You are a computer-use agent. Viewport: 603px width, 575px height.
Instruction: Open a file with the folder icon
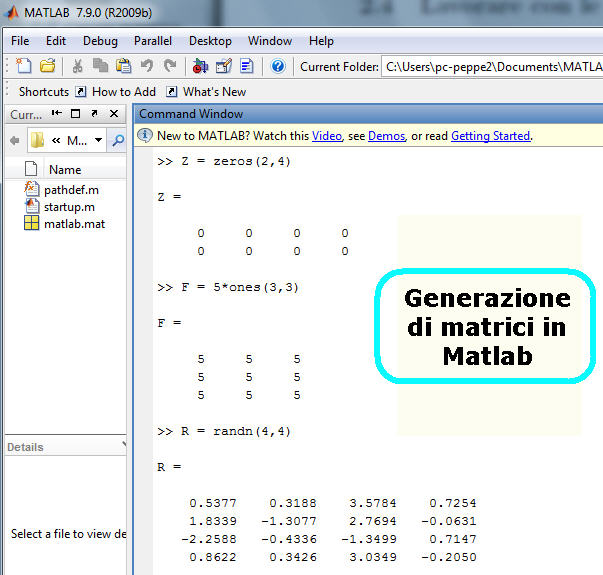pos(48,66)
